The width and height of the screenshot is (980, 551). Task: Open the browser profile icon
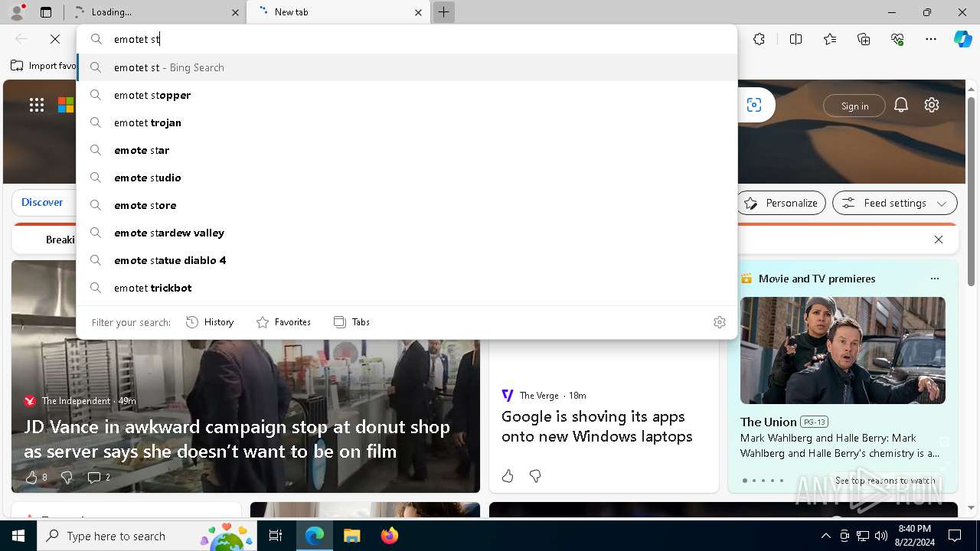17,12
